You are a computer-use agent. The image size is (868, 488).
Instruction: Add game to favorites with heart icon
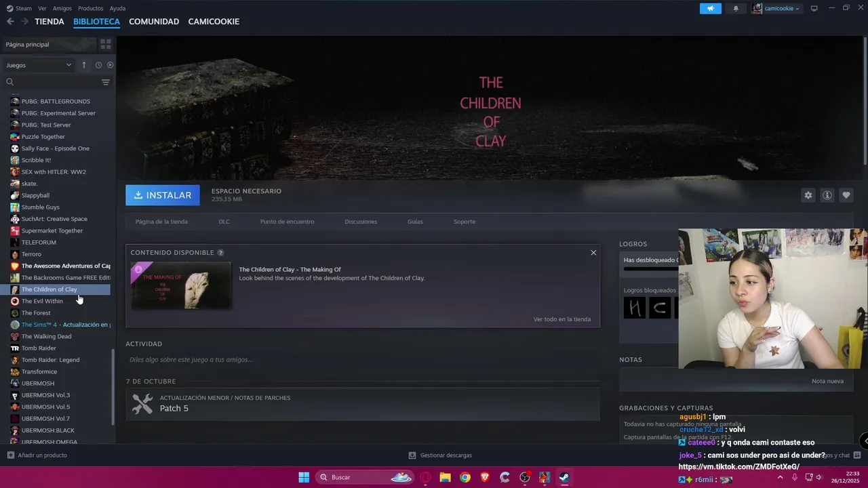click(x=846, y=195)
